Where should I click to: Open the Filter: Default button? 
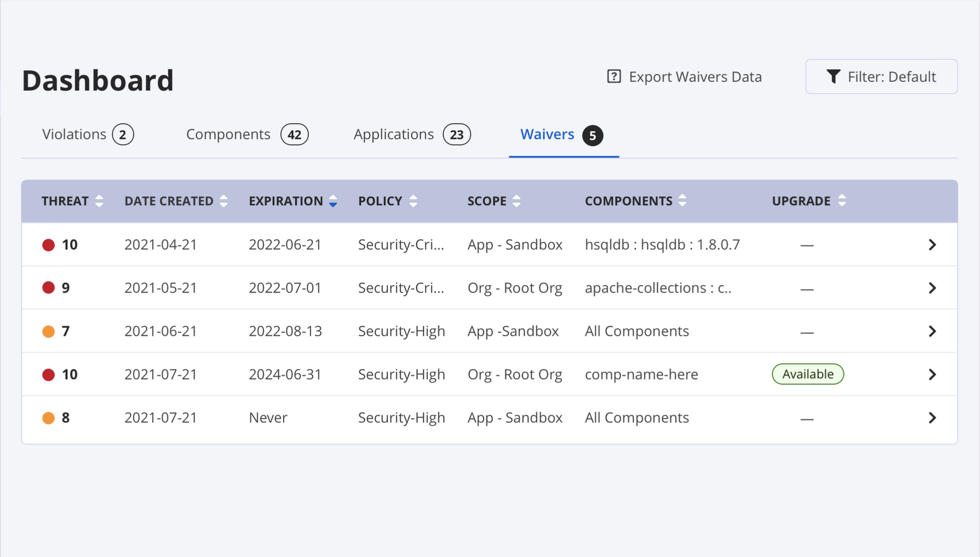(x=881, y=77)
